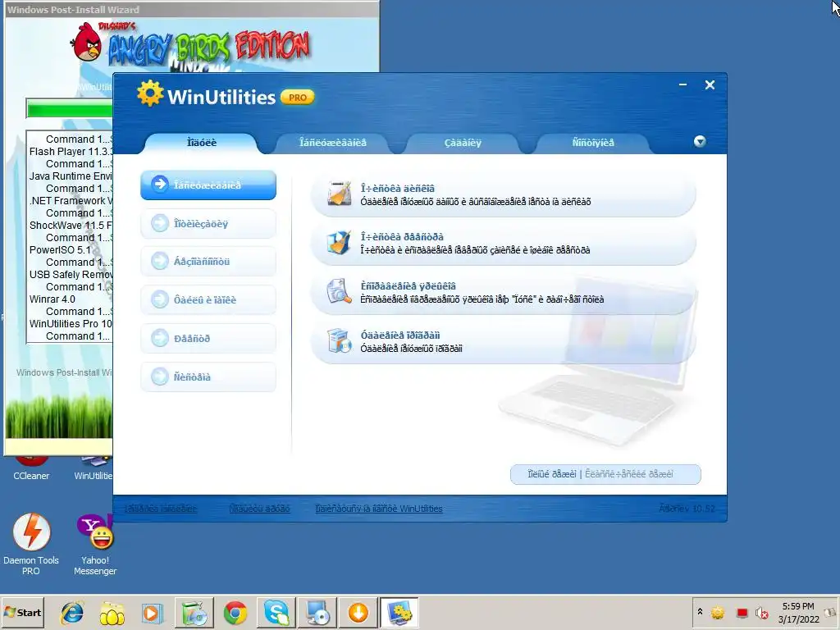This screenshot has height=630, width=840.
Task: Select the highlighted blue sidebar category button
Action: (x=208, y=185)
